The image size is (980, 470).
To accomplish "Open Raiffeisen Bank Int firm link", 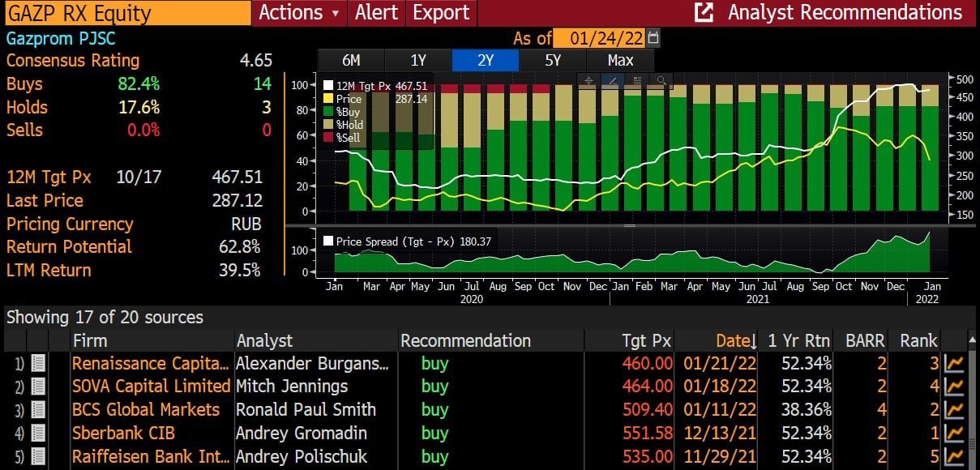I will coord(151,457).
